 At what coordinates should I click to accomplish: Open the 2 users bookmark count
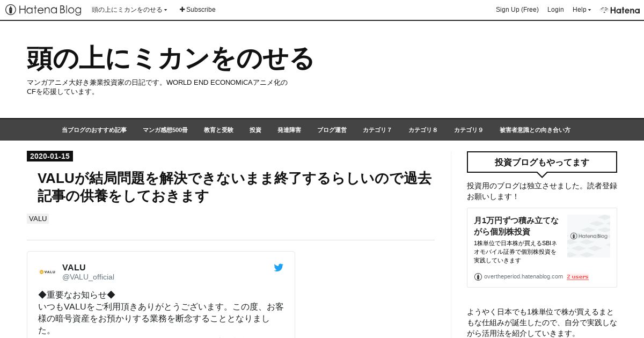coord(577,277)
